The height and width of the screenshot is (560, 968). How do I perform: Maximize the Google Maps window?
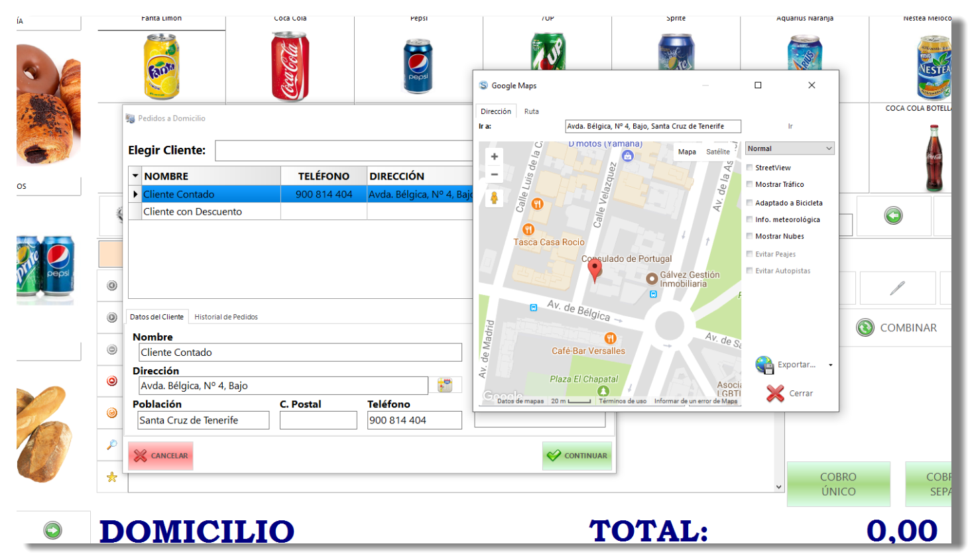[x=758, y=85]
